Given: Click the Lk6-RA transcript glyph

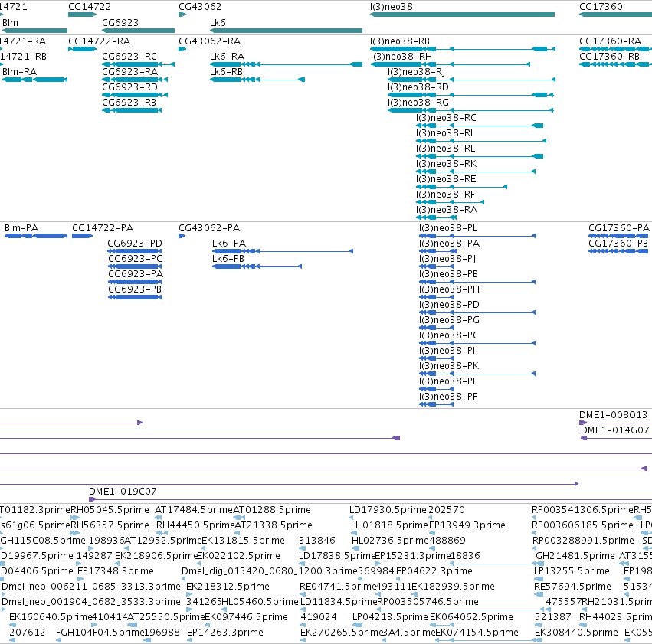Looking at the screenshot, I should click(x=286, y=64).
